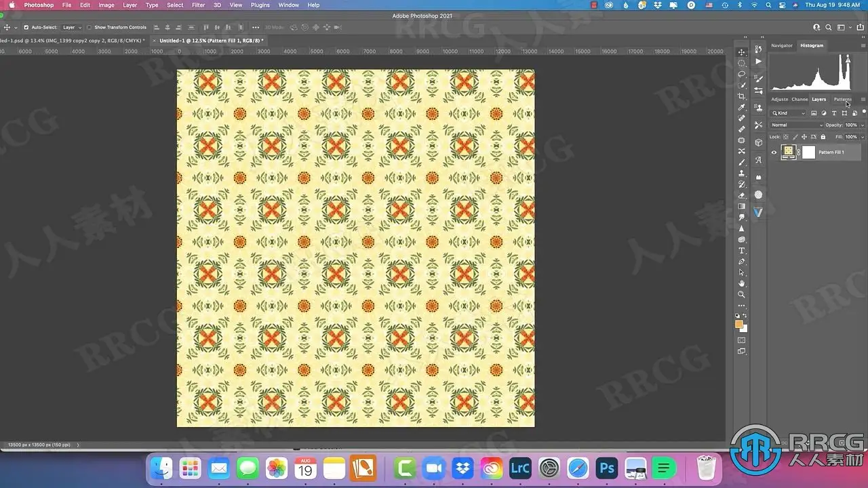The width and height of the screenshot is (868, 488).
Task: Select the Lasso tool
Action: (741, 74)
